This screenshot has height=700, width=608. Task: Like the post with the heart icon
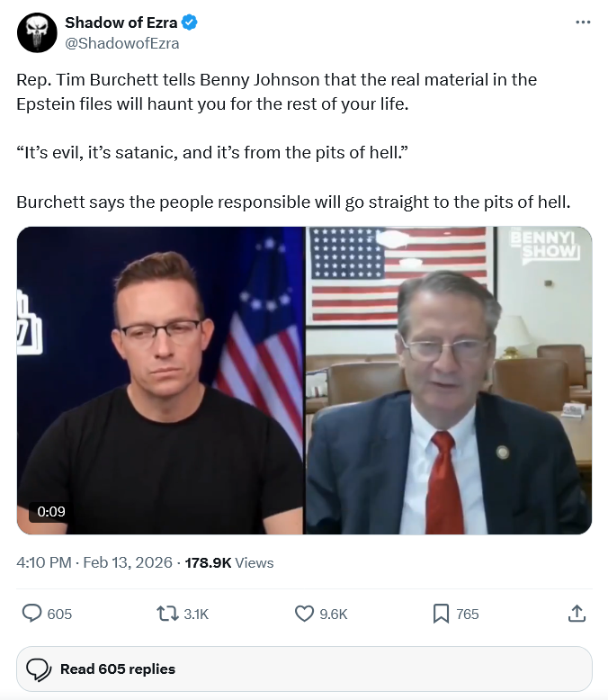[x=304, y=614]
